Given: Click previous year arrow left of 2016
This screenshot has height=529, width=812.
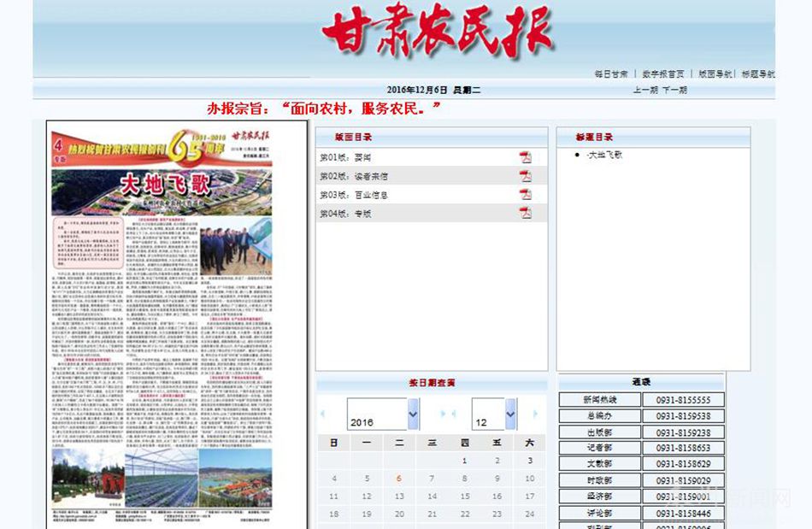Looking at the screenshot, I should pos(323,414).
